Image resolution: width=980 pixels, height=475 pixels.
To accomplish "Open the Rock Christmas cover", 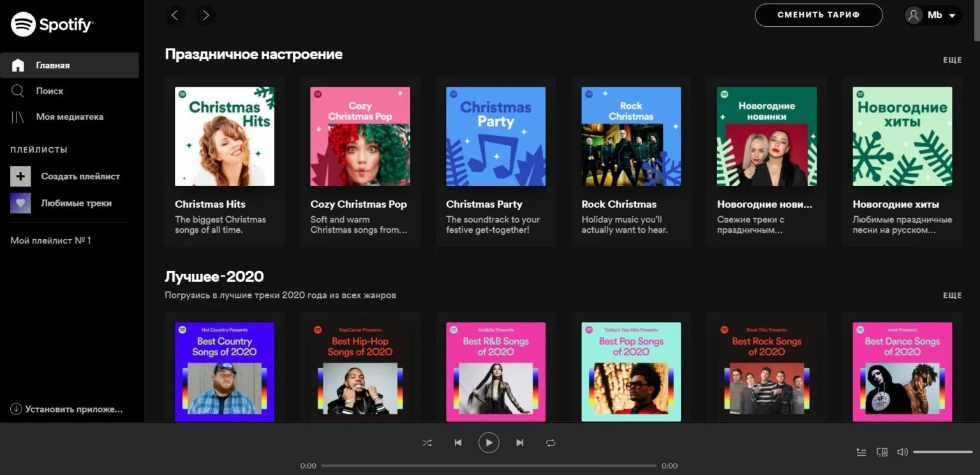I will [x=631, y=136].
